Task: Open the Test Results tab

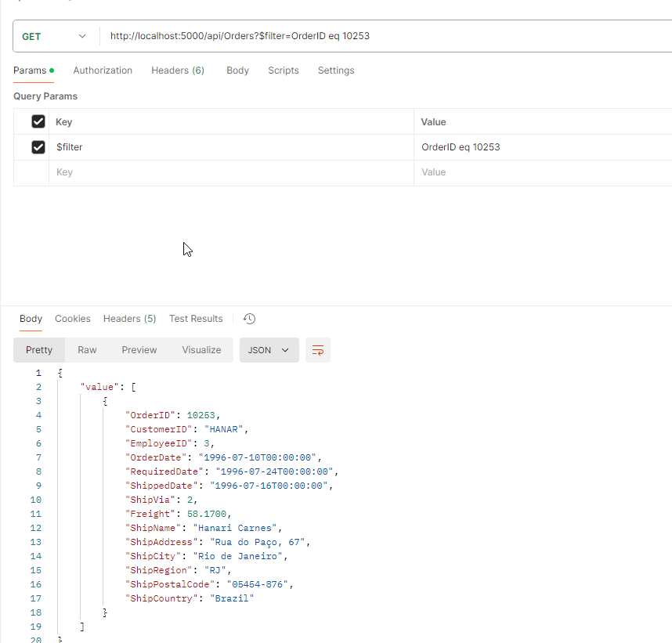Action: click(x=196, y=319)
